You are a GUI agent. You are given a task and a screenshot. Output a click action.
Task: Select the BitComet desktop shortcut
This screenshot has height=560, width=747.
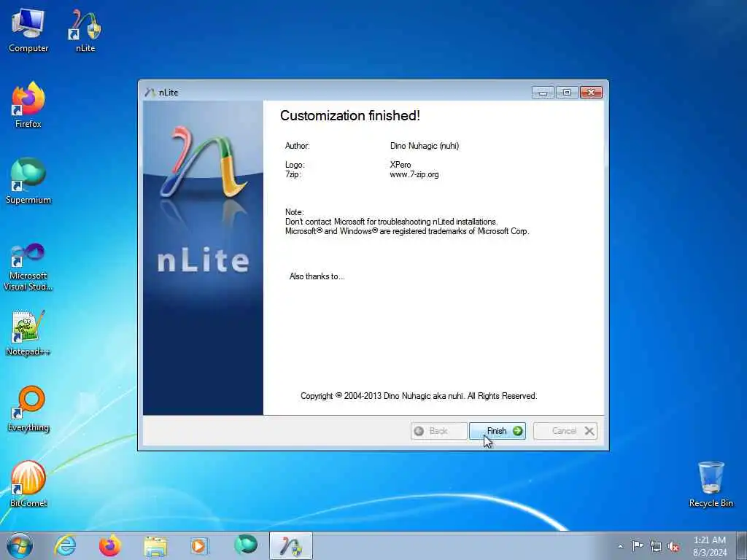28,484
